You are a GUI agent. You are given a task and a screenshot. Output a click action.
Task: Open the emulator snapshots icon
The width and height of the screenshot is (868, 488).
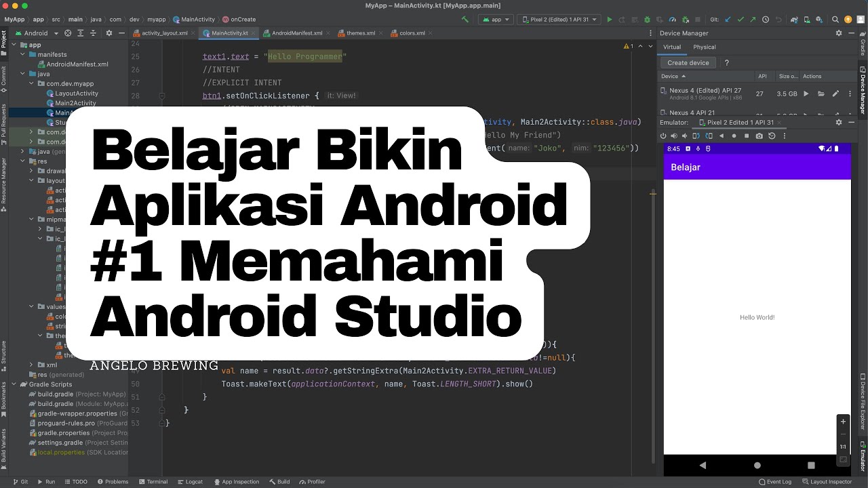772,136
